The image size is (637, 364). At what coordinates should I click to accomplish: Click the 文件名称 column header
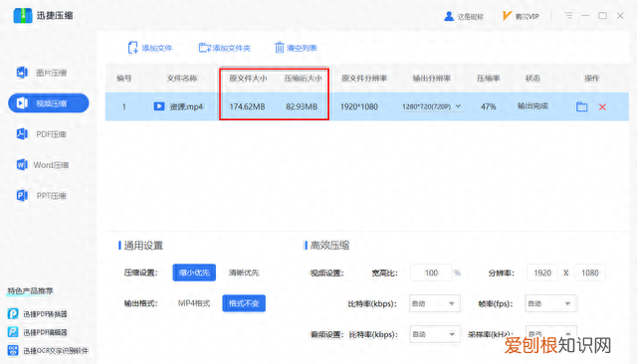182,79
